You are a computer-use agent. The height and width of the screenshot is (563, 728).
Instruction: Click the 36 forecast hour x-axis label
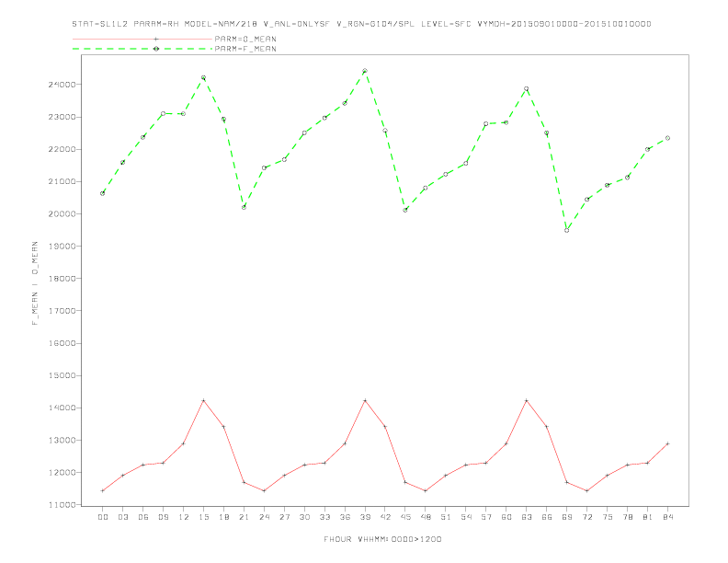click(x=345, y=517)
